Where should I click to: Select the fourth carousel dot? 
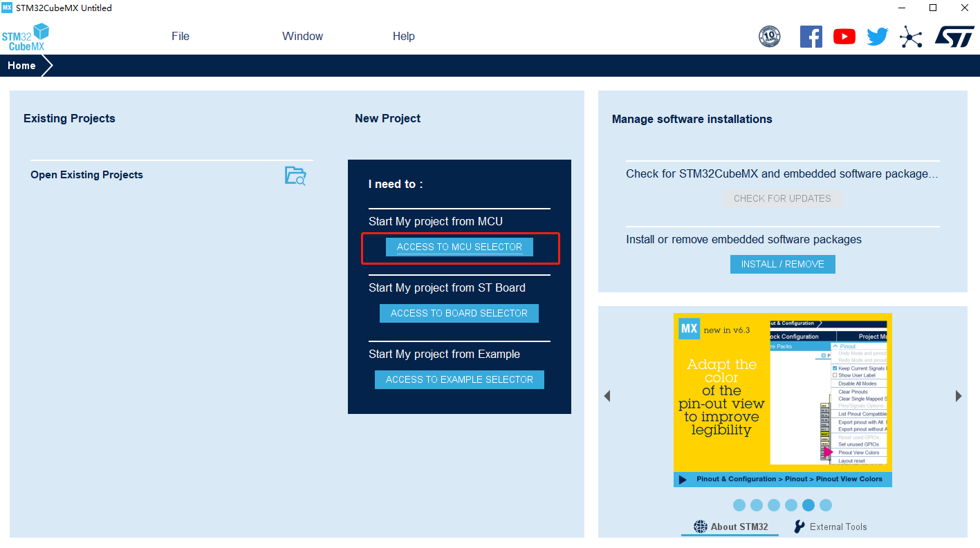click(791, 505)
